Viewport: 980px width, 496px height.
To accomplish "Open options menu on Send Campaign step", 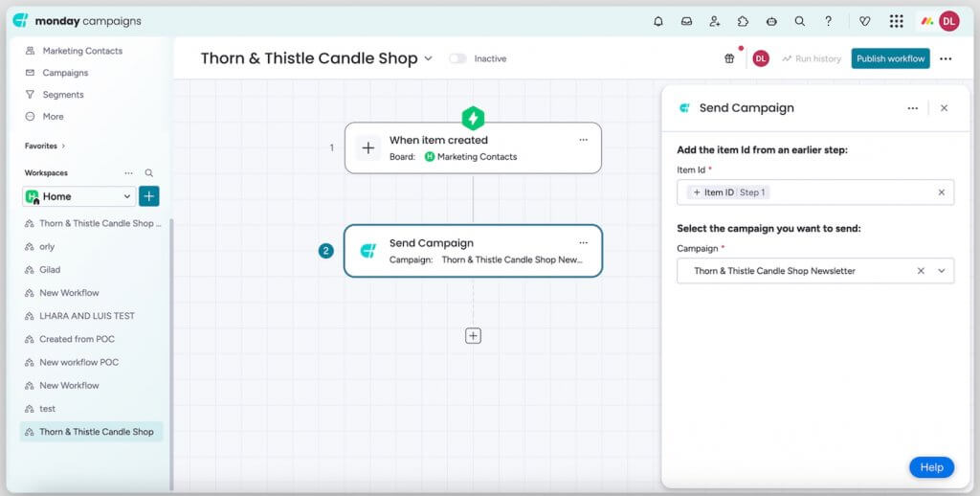I will pyautogui.click(x=583, y=242).
